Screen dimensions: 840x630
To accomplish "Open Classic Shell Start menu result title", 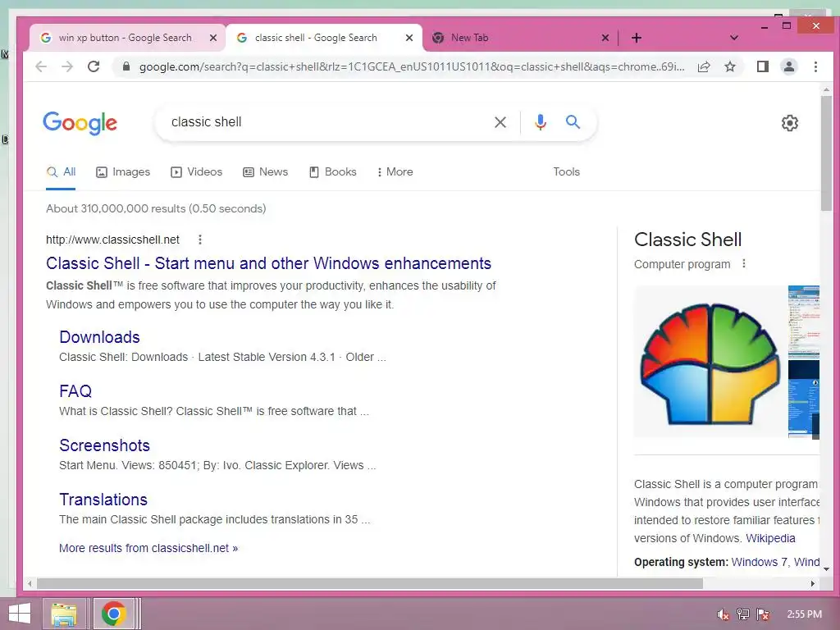I will click(268, 263).
